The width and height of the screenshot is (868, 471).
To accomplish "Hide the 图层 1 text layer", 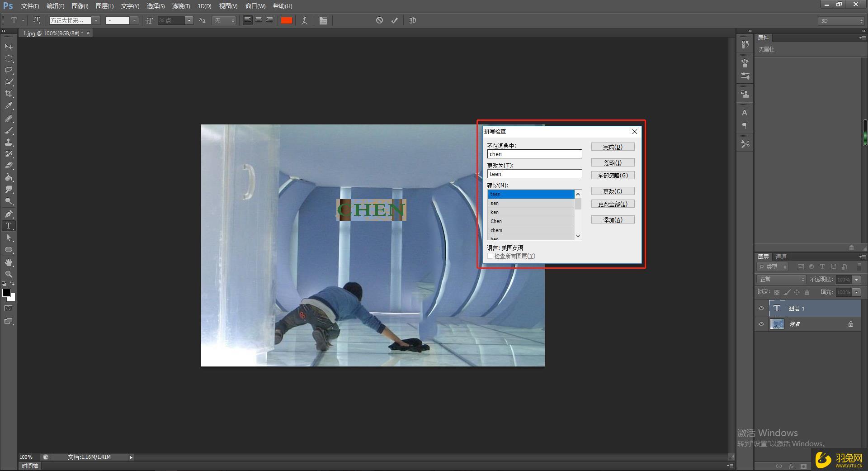I will coord(761,308).
